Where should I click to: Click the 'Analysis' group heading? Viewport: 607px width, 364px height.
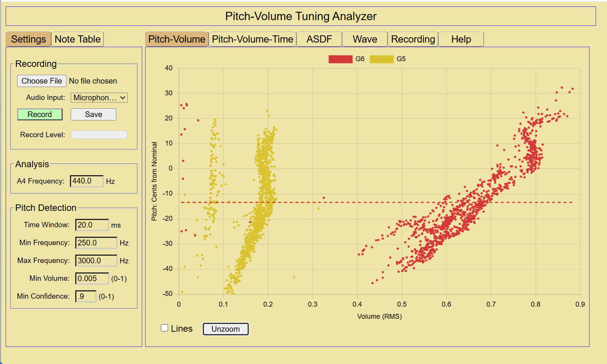(x=32, y=164)
